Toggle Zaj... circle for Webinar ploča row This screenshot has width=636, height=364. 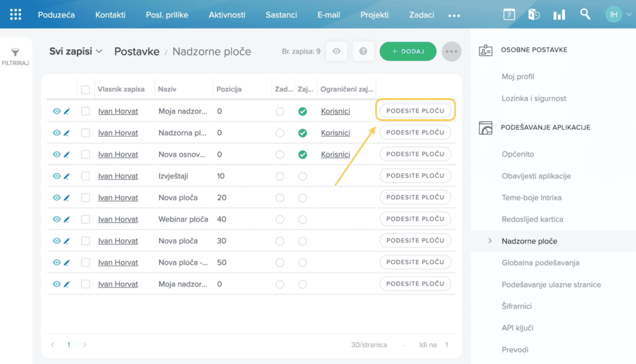[302, 219]
